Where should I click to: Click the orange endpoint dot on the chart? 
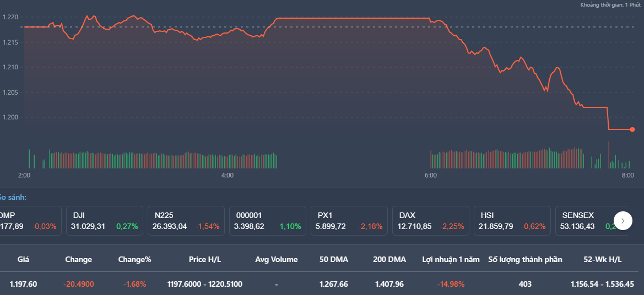(x=632, y=129)
